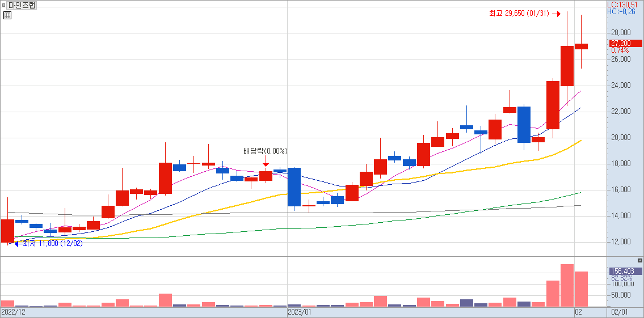Screen dimensions: 644x318
Task: Click the 24,000 price axis label
Action: (620, 86)
